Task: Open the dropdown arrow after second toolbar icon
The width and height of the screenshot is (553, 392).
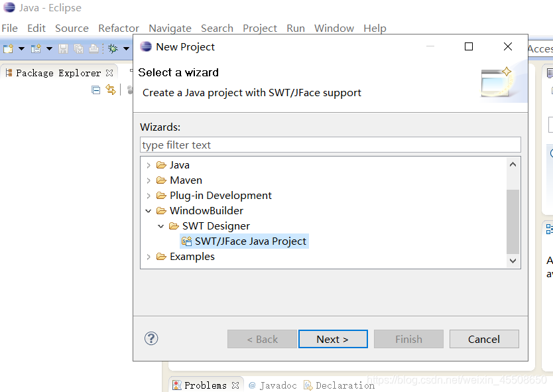Action: [x=49, y=48]
